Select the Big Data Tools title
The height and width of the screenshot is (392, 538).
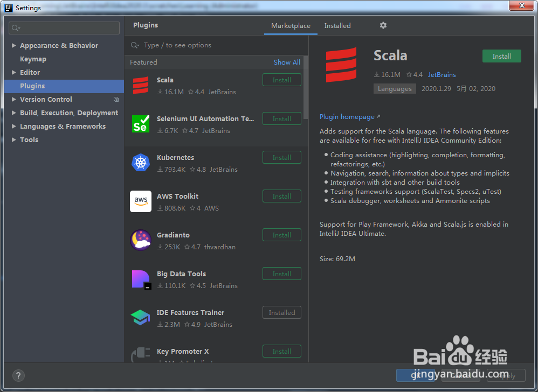(181, 274)
